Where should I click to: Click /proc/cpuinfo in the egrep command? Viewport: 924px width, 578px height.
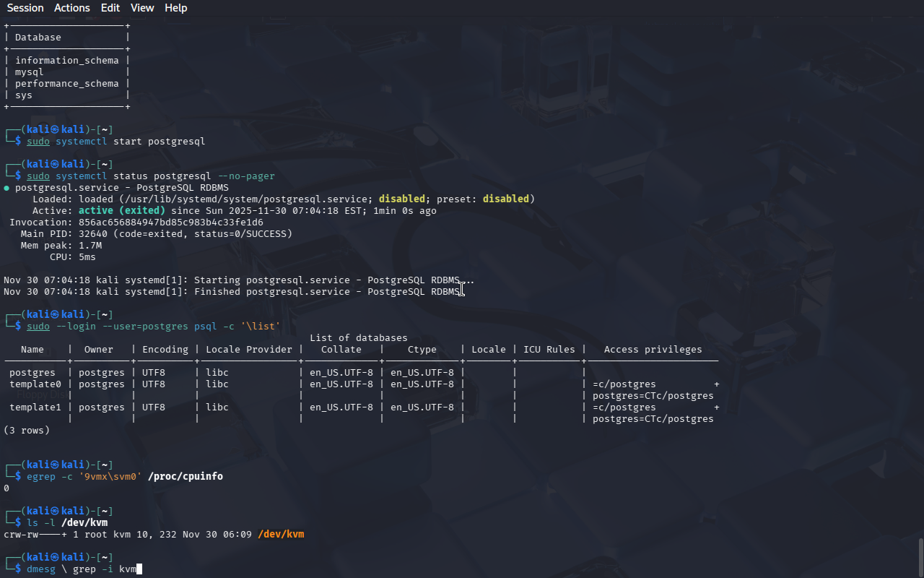pos(186,477)
